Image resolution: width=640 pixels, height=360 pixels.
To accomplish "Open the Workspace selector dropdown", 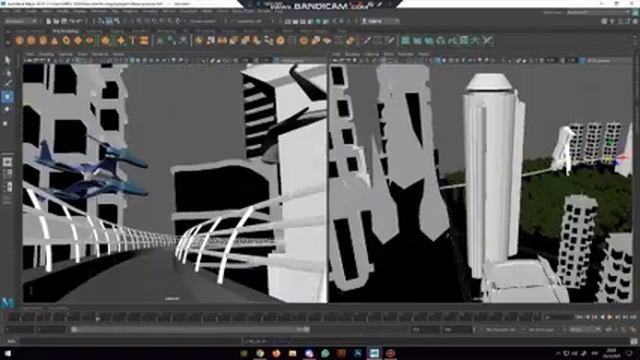I will (598, 12).
